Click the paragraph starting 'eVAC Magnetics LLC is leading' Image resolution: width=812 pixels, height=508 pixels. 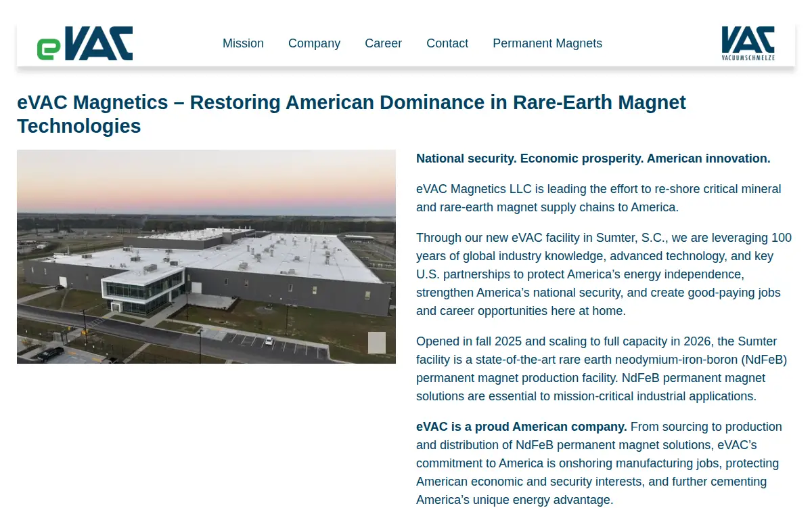coord(599,198)
